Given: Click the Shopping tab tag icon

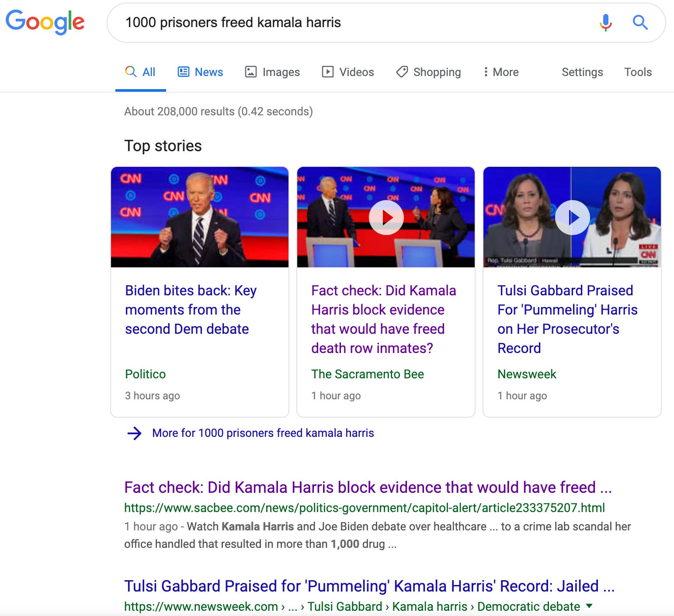Looking at the screenshot, I should (402, 72).
